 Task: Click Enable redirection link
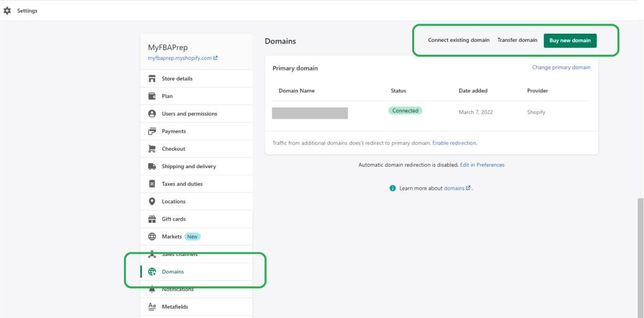pos(454,142)
